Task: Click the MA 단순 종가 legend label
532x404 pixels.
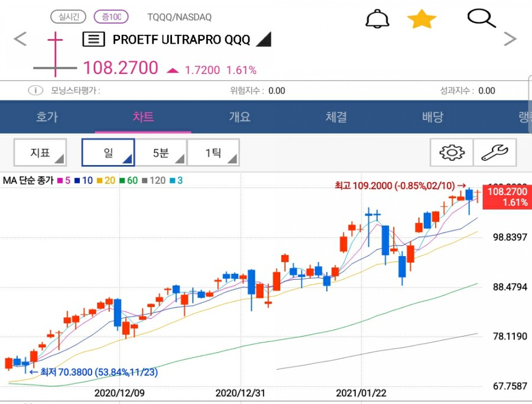Action: [28, 180]
